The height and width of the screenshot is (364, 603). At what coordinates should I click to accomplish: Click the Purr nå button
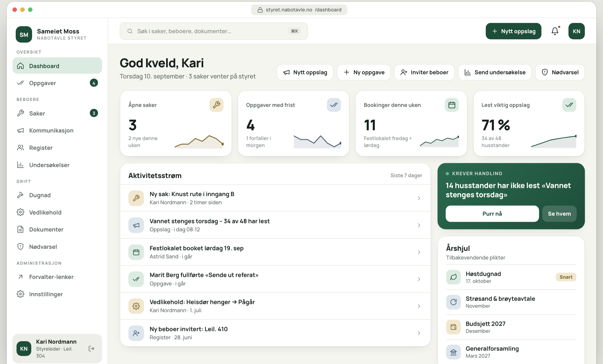492,214
